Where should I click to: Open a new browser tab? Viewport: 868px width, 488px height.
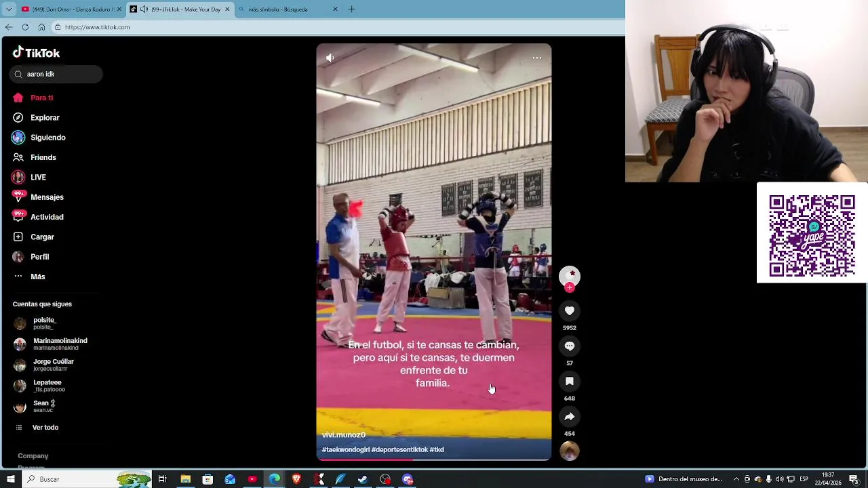click(x=351, y=9)
